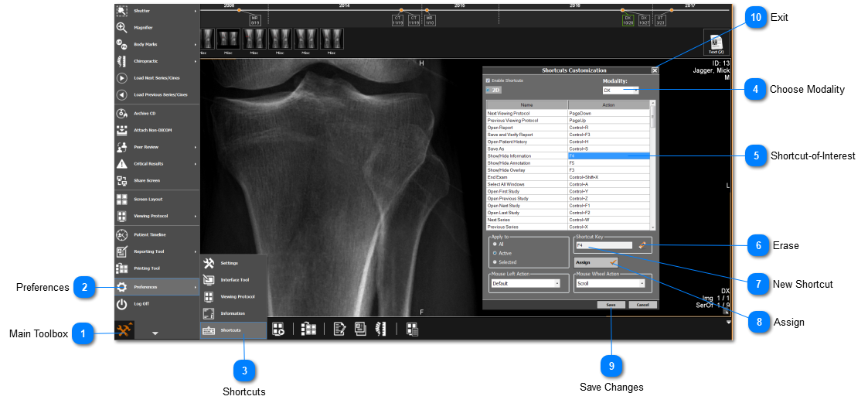
Task: Click the Log Off power icon
Action: [122, 304]
